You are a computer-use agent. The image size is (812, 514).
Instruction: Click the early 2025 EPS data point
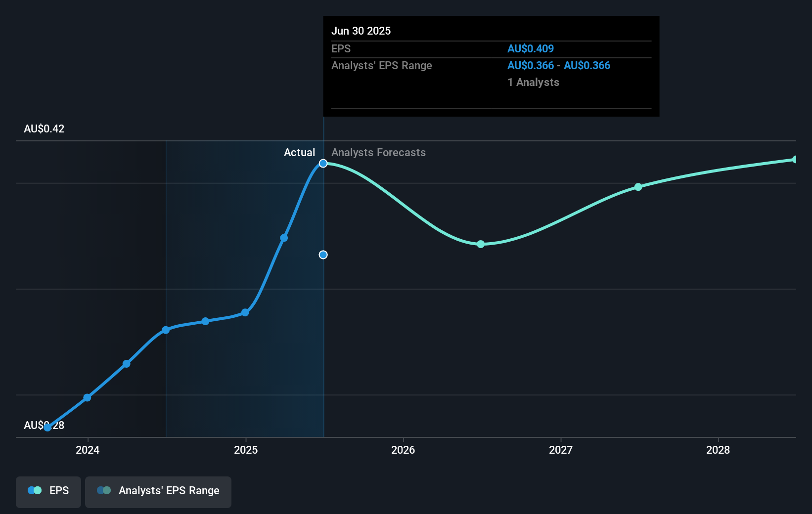point(245,312)
